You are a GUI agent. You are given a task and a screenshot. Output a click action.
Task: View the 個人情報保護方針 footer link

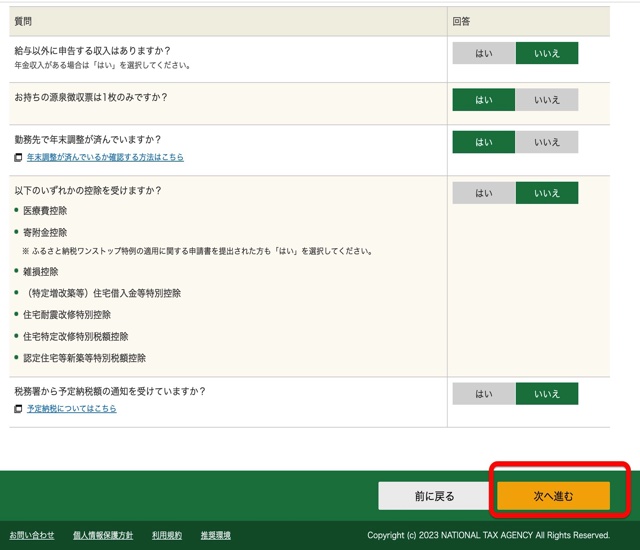coord(103,535)
